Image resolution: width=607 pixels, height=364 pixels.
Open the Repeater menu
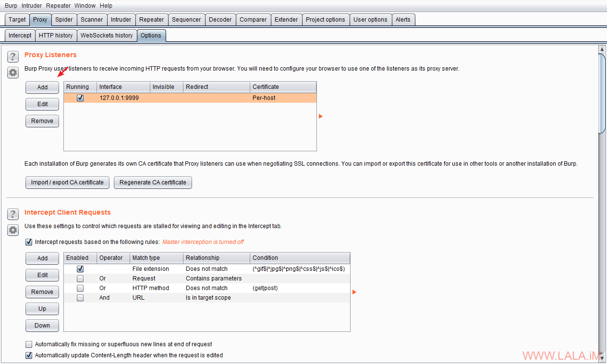tap(59, 6)
